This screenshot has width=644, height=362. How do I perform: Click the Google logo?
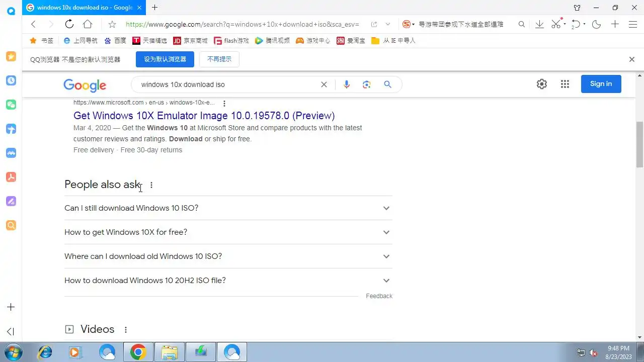(85, 85)
